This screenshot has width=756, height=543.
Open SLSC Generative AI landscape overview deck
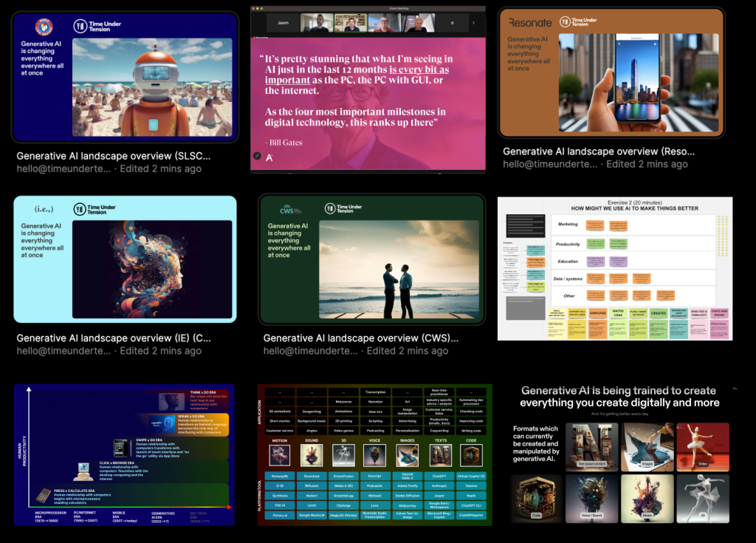(x=125, y=77)
